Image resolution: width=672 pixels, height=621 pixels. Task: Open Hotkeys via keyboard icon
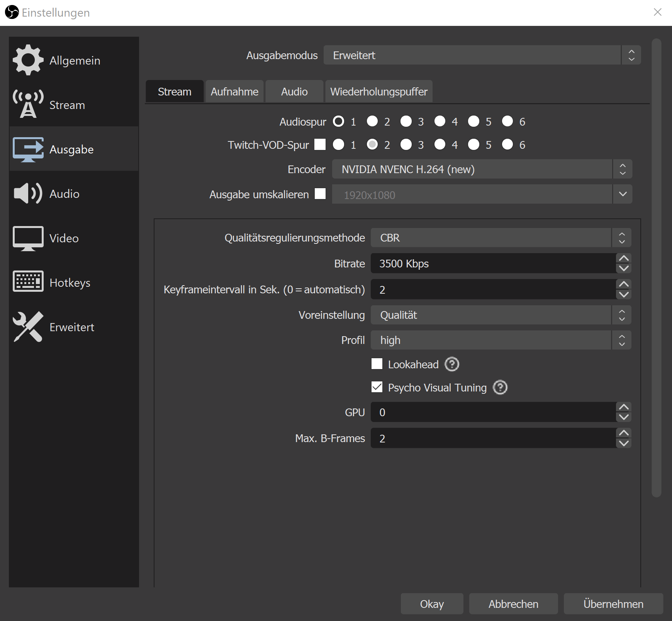click(28, 281)
